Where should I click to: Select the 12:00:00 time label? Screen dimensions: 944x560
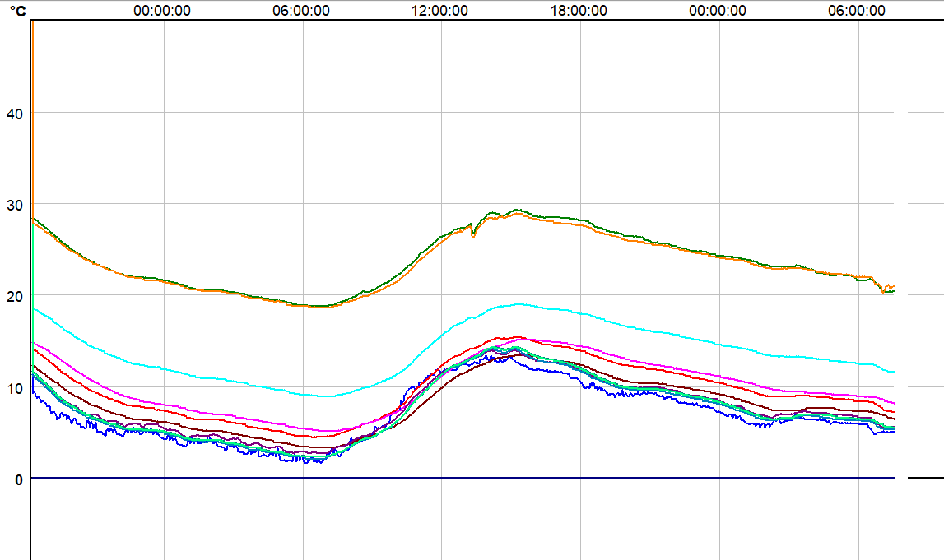[x=439, y=11]
